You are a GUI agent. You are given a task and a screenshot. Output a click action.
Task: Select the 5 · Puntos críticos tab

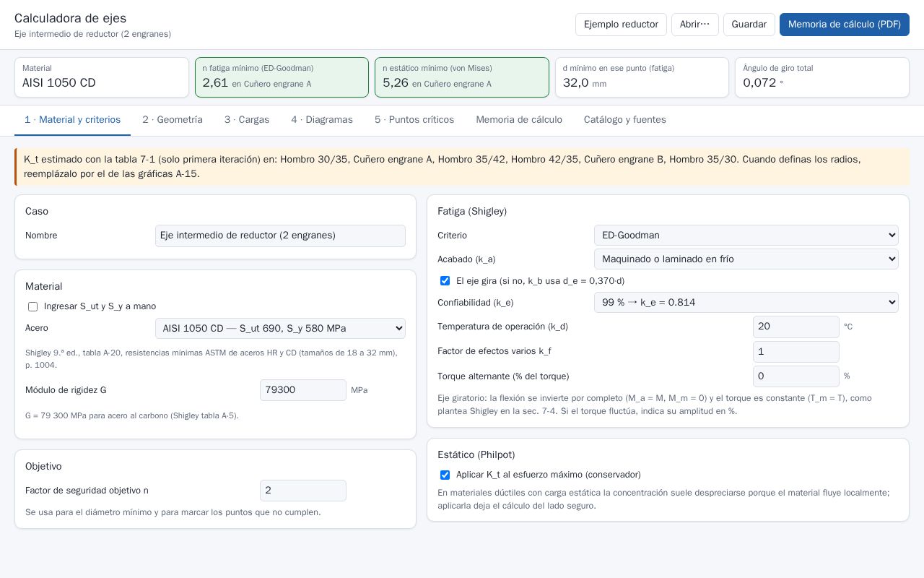414,120
